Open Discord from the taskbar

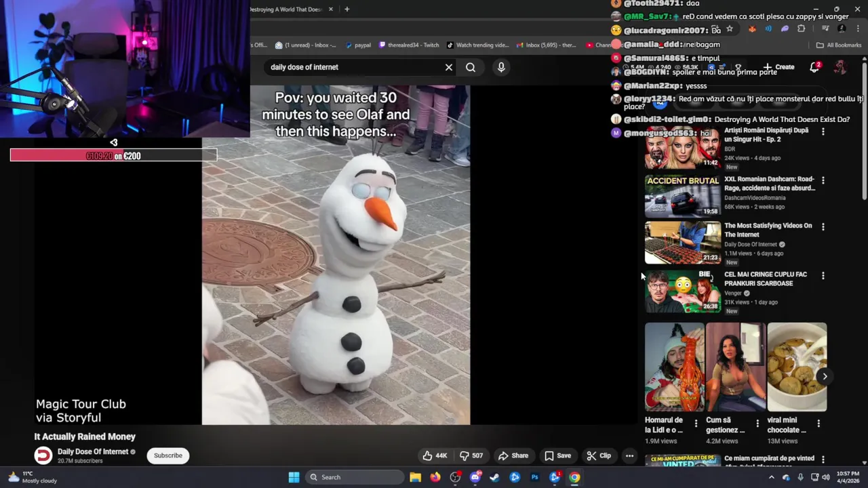[475, 477]
